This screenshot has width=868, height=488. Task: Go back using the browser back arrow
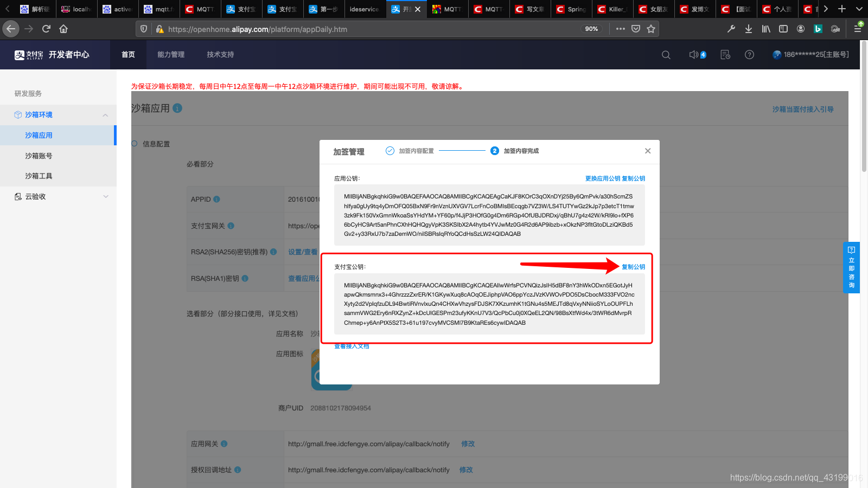[11, 29]
